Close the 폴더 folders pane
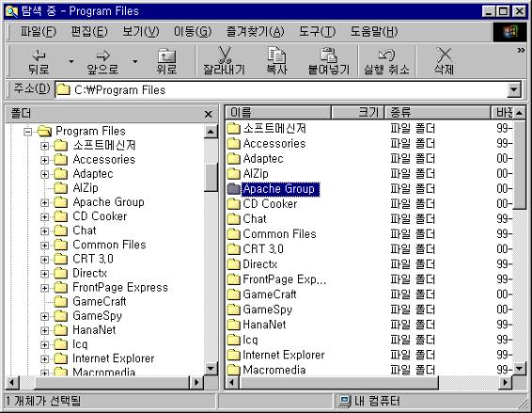The height and width of the screenshot is (413, 532). pyautogui.click(x=209, y=114)
